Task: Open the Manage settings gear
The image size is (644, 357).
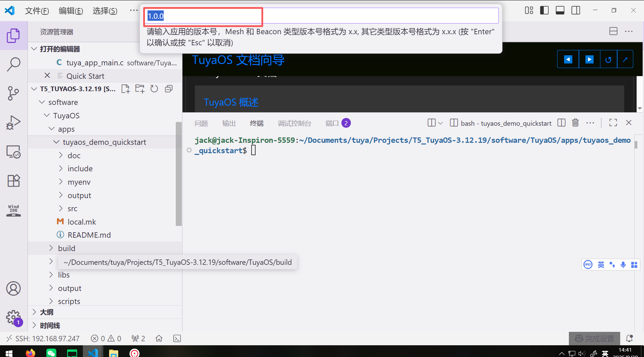Action: click(x=13, y=317)
